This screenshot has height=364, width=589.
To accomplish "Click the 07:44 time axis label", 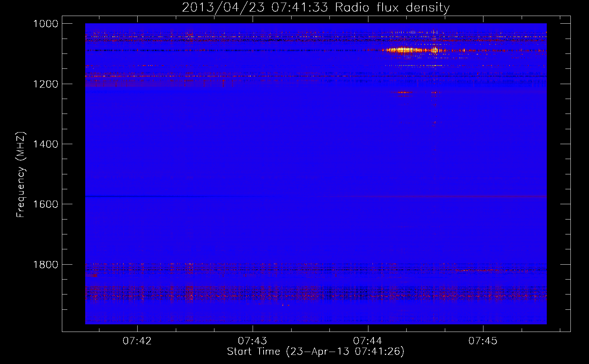I will point(368,341).
